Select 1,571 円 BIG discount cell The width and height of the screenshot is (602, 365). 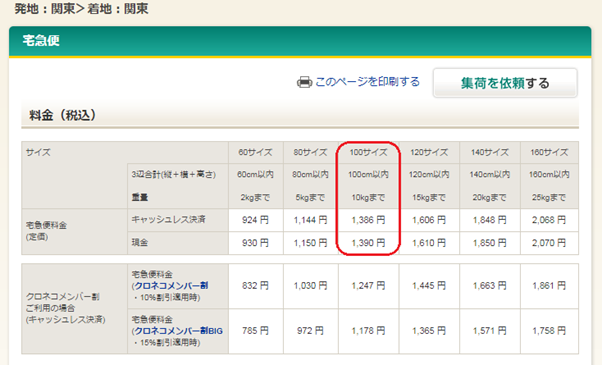pos(490,331)
